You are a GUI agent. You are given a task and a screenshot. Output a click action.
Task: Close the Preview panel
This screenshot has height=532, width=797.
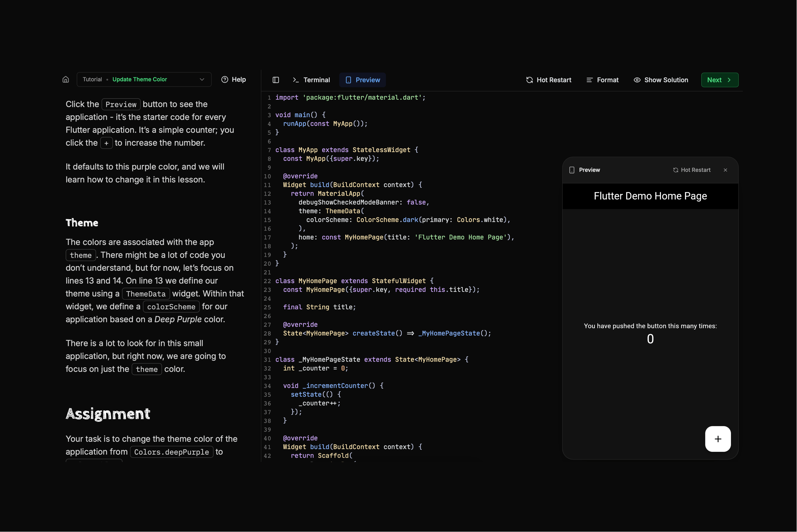(x=725, y=170)
